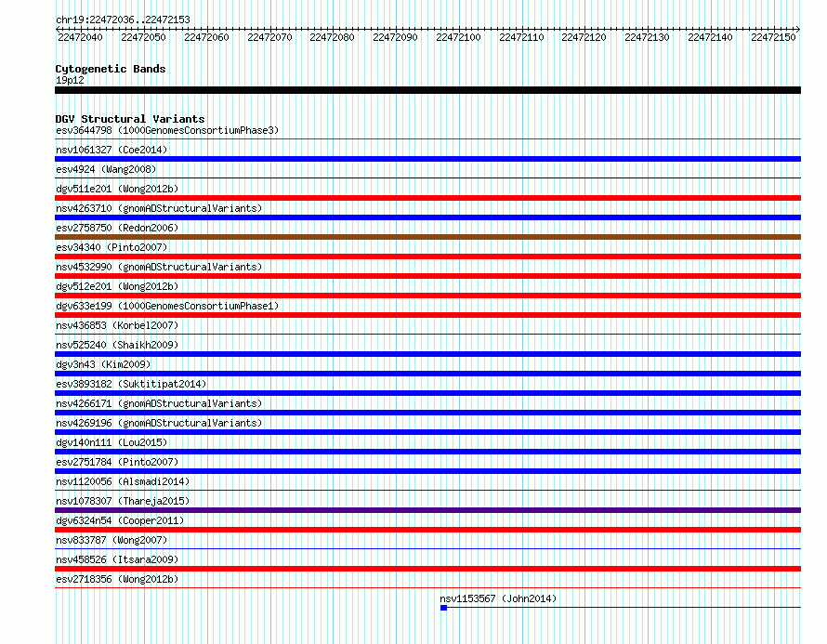This screenshot has height=644, width=827.
Task: Select variant label nsv458526 (Itsara2009)
Action: pyautogui.click(x=117, y=559)
